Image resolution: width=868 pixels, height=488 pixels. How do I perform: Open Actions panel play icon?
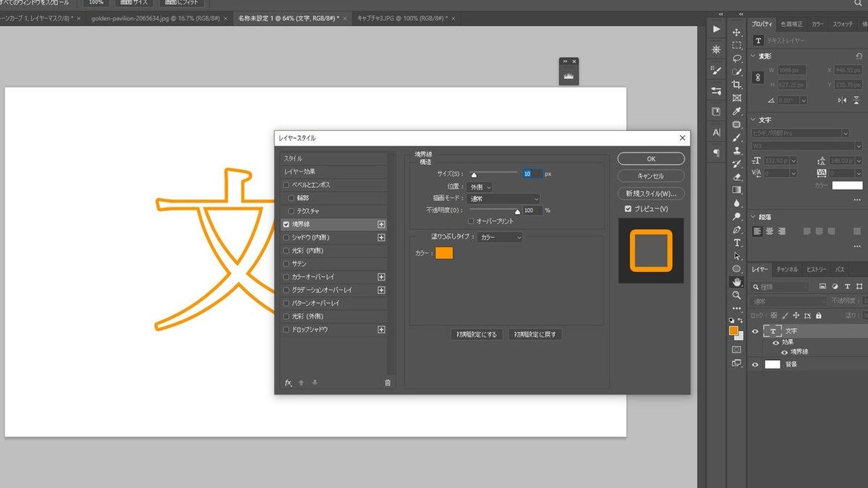click(x=716, y=29)
